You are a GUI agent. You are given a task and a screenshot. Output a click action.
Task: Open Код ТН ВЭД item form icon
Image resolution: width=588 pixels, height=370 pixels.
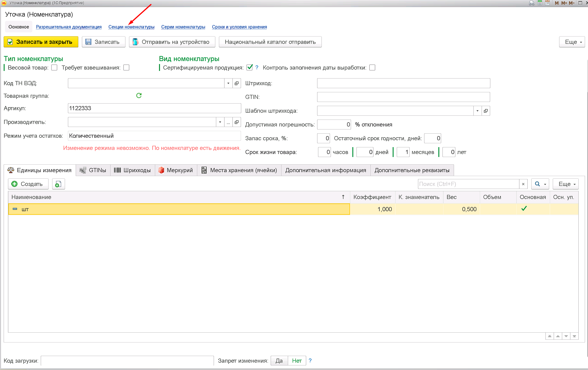[x=237, y=83]
